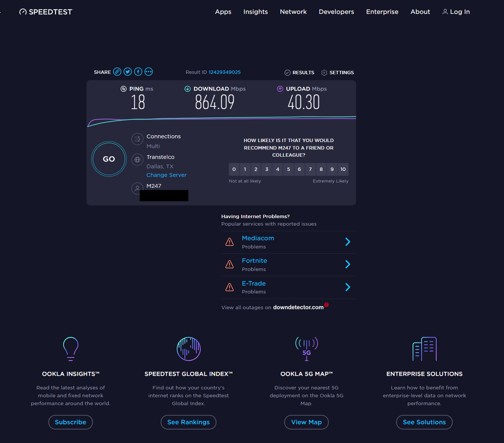Click the Ookla Insights lightbulb icon
This screenshot has height=443, width=504.
[71, 349]
